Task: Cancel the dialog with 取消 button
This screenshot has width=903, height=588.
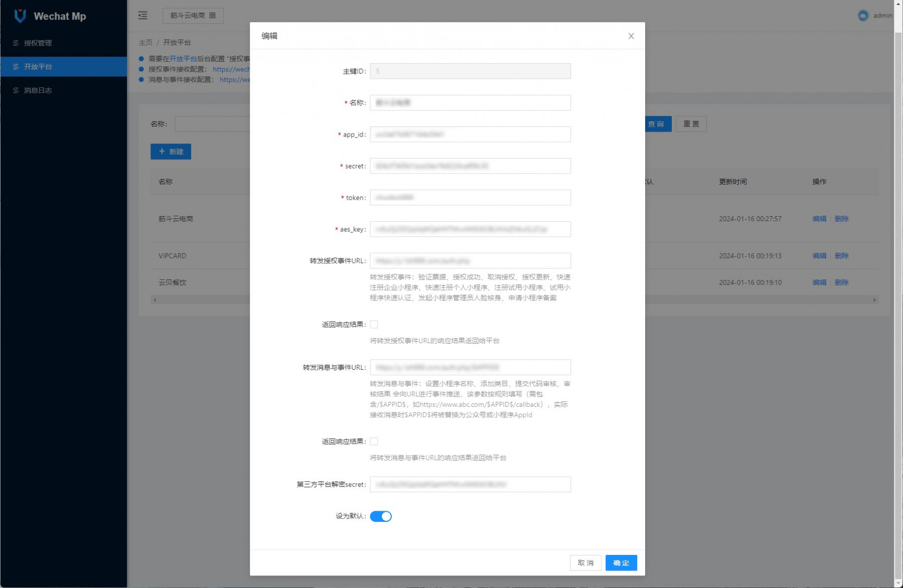Action: [x=585, y=563]
